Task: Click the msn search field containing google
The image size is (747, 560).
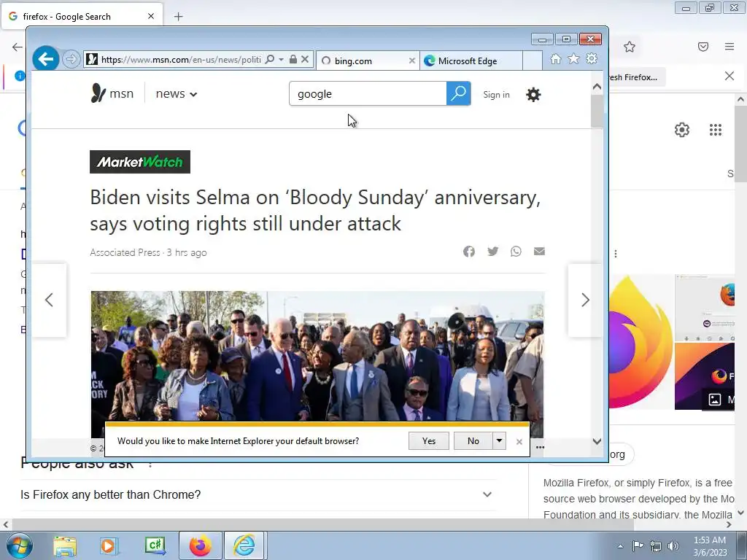Action: [368, 94]
